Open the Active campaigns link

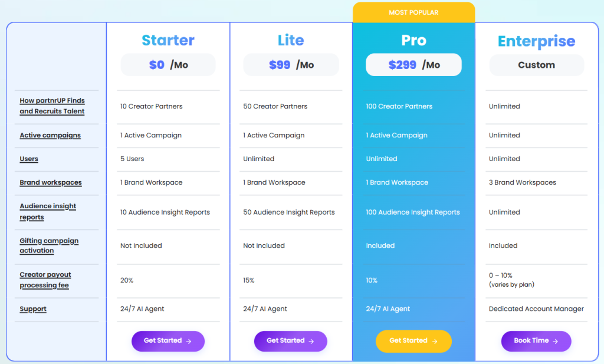coord(50,136)
